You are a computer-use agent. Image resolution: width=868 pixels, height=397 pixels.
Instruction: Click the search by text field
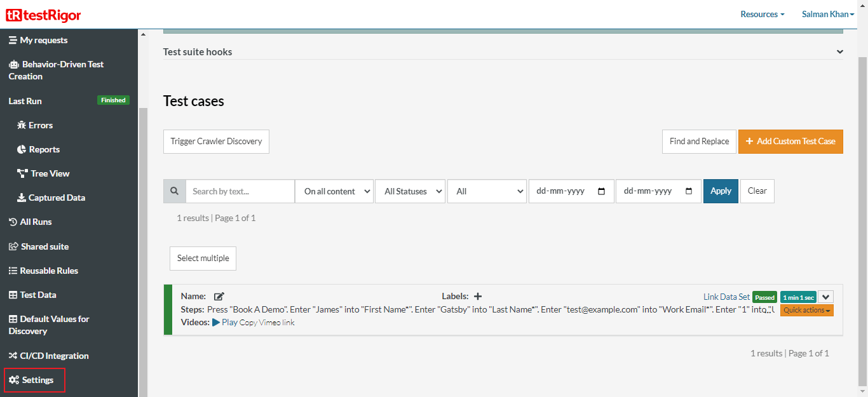click(240, 191)
